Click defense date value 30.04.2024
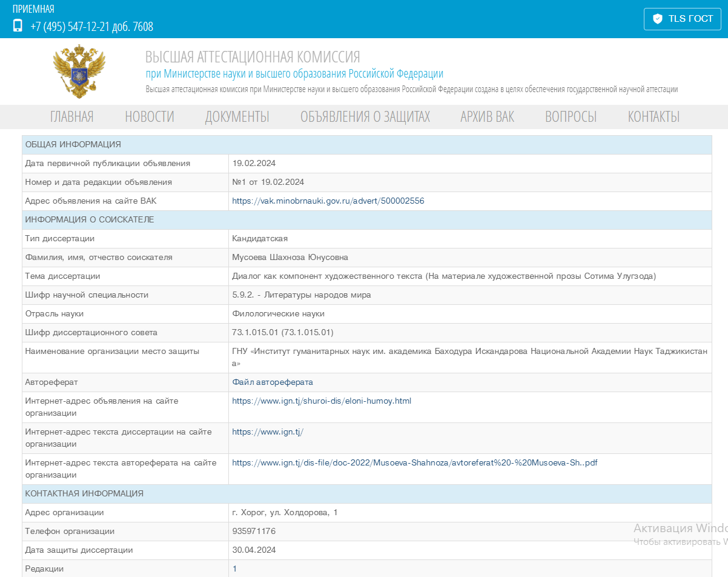 tap(254, 550)
